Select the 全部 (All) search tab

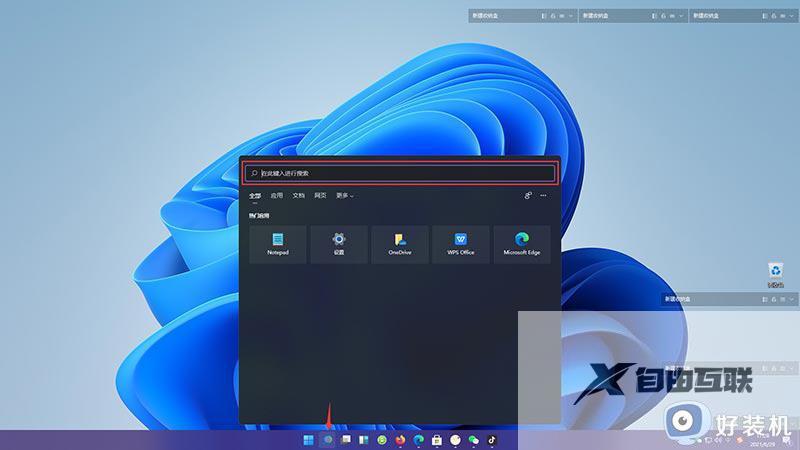255,196
